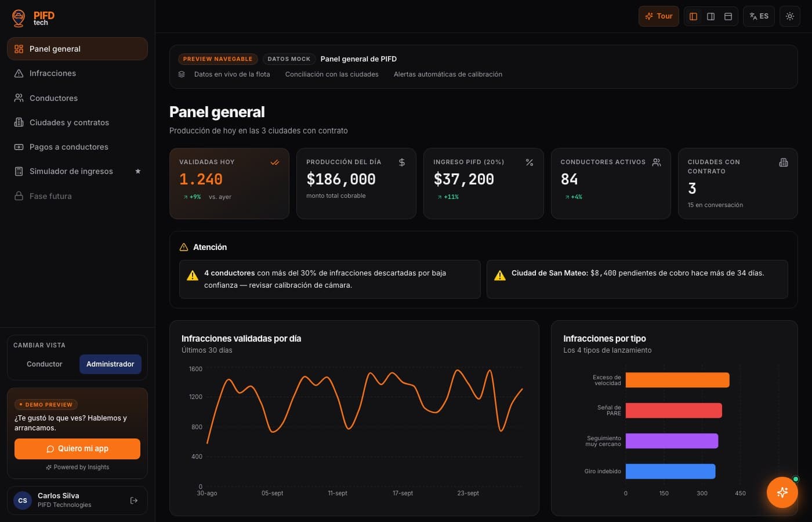Open Simulador de ingresos
This screenshot has width=812, height=522.
pos(77,171)
